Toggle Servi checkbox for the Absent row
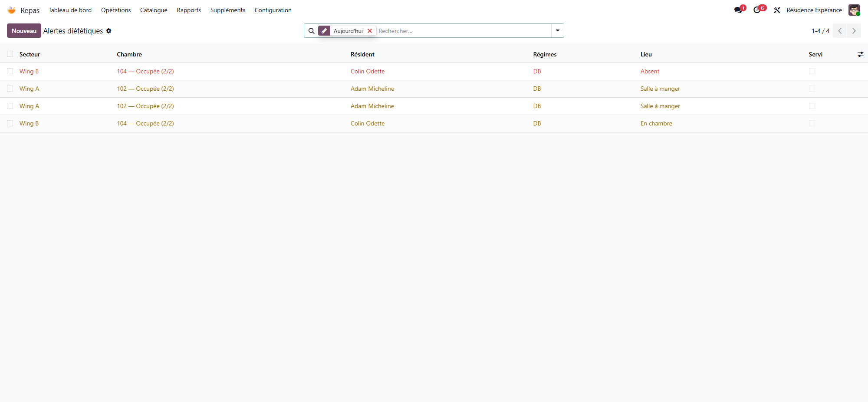868x402 pixels. 812,71
